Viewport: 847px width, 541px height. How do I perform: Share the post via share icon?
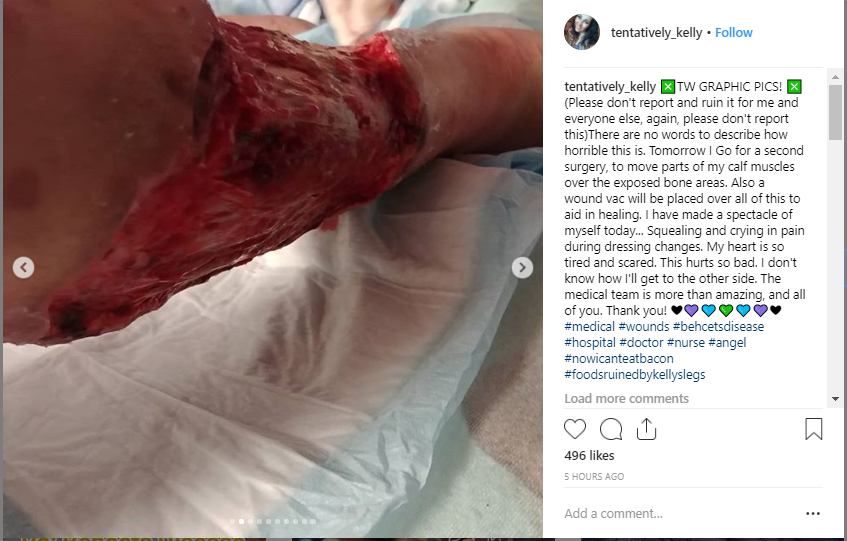tap(646, 429)
